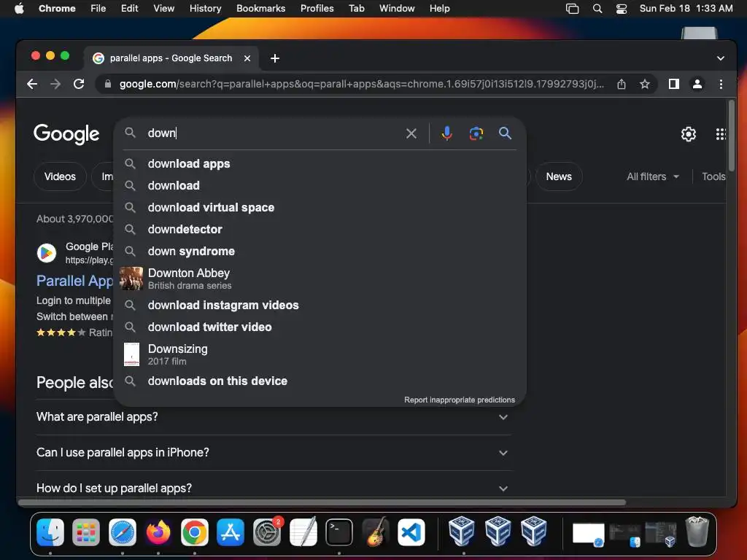747x560 pixels.
Task: Open Launchpad from the Dock
Action: pos(86,532)
